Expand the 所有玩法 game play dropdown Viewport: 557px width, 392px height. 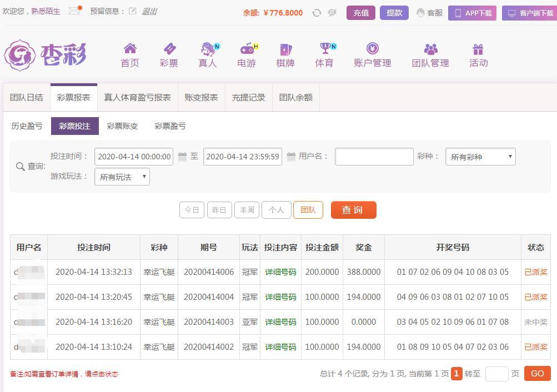(122, 177)
